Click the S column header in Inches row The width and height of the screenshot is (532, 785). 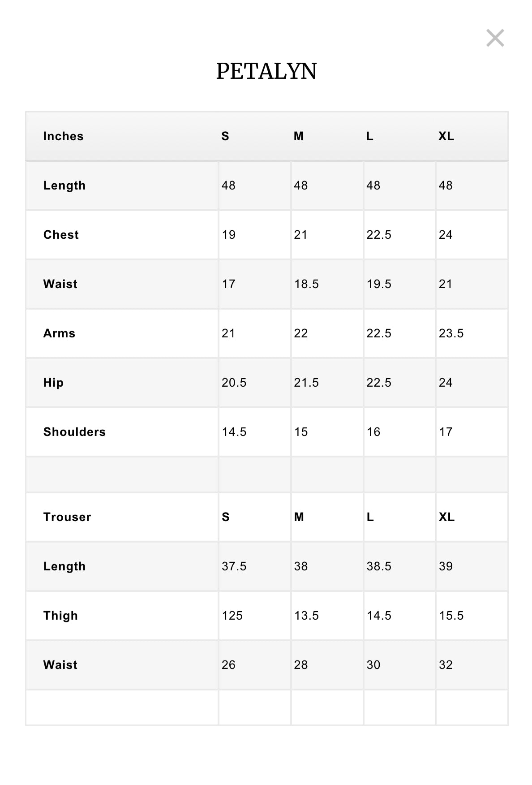coord(225,136)
